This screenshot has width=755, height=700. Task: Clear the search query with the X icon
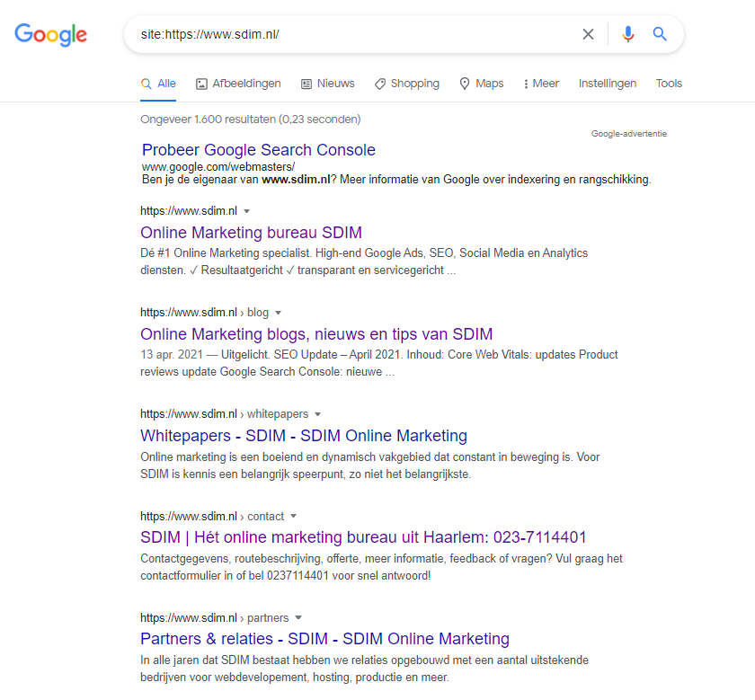click(x=588, y=34)
